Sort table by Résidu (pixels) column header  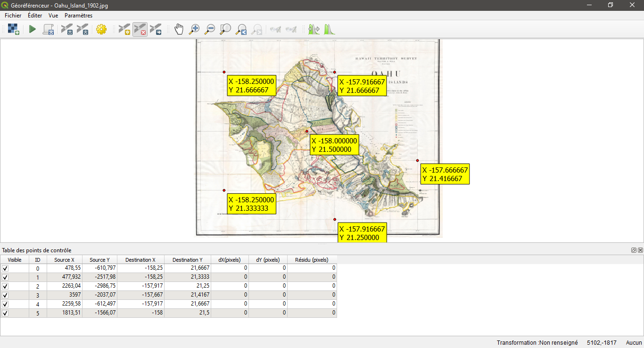tap(312, 260)
